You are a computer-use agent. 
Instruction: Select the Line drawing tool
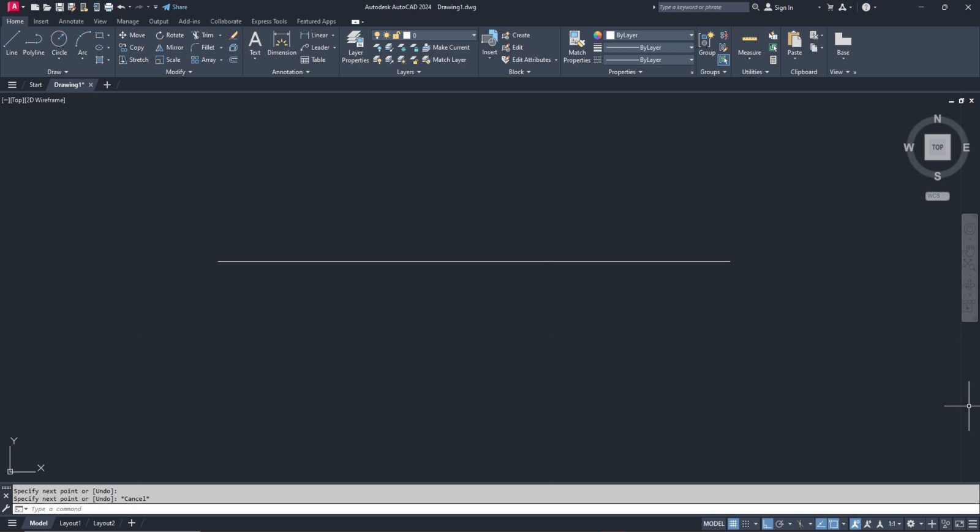12,44
